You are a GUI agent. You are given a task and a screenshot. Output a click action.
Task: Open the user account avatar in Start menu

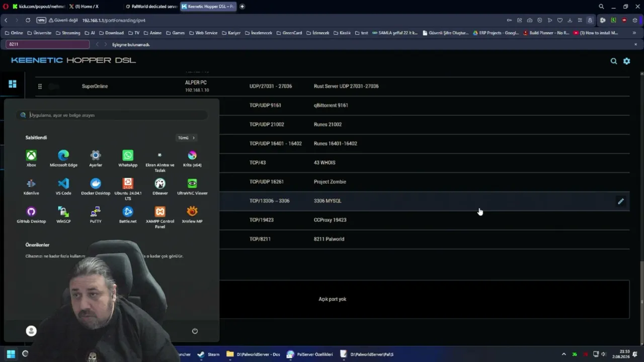click(x=31, y=331)
